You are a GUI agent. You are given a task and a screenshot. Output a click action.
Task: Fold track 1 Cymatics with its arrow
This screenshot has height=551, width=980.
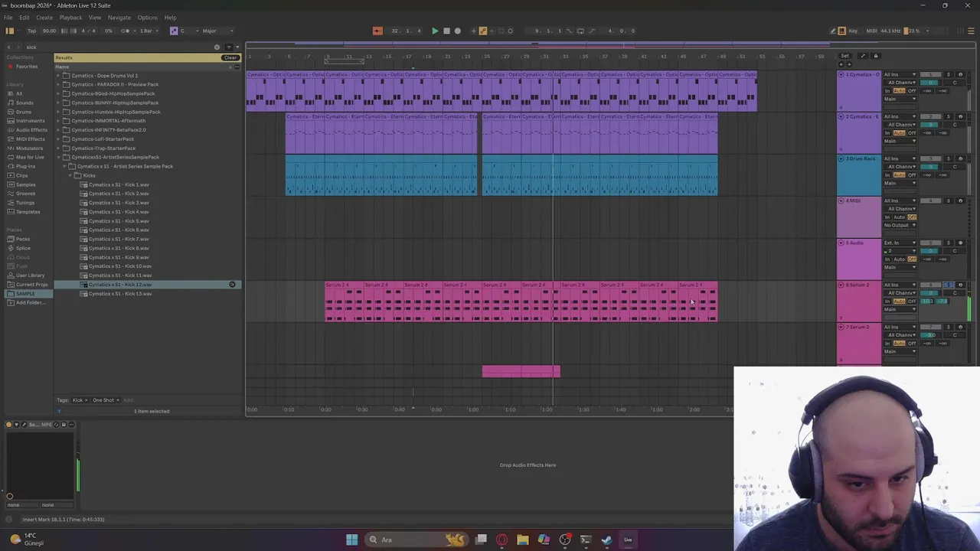click(x=841, y=74)
